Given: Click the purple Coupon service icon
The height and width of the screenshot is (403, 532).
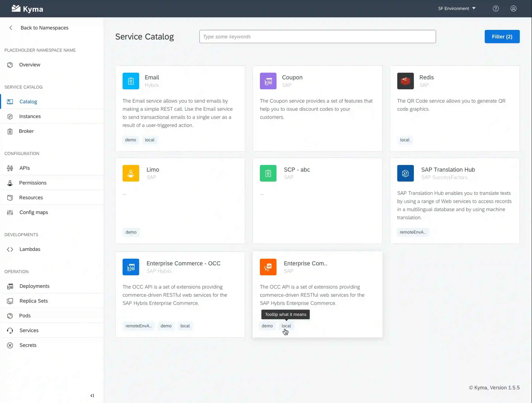Looking at the screenshot, I should [268, 81].
